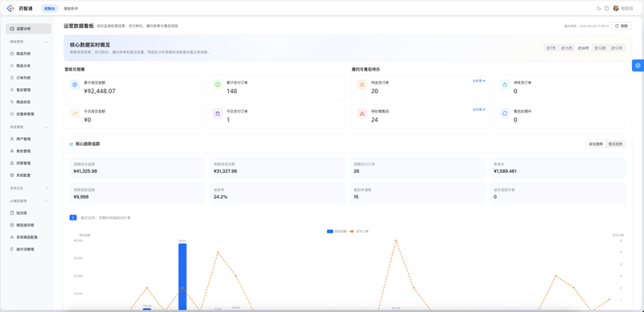The width and height of the screenshot is (644, 312).
Task: Open the user avatar account menu
Action: [x=616, y=8]
